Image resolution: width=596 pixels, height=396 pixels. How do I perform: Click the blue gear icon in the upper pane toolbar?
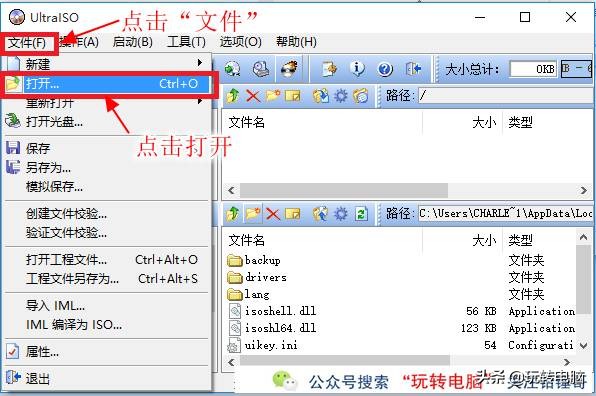[340, 96]
